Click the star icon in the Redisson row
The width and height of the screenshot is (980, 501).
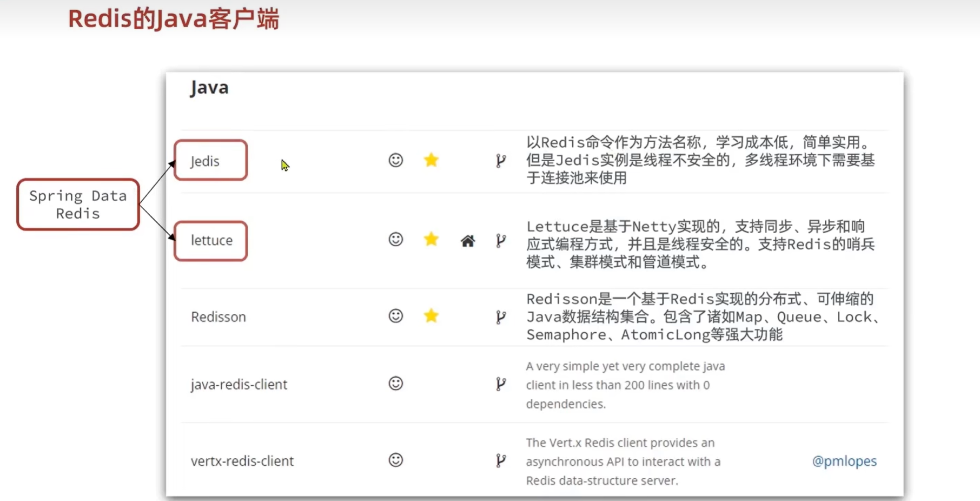point(431,315)
